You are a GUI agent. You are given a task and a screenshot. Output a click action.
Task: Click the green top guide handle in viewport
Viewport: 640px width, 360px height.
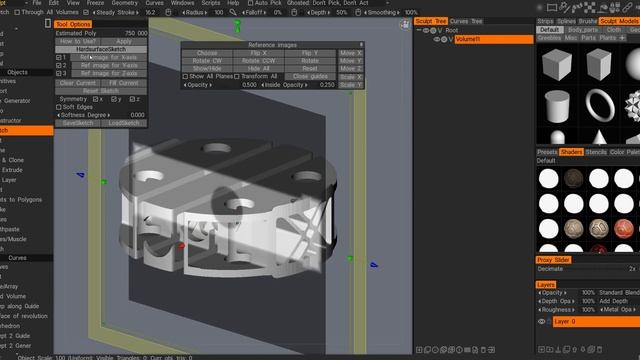[237, 25]
